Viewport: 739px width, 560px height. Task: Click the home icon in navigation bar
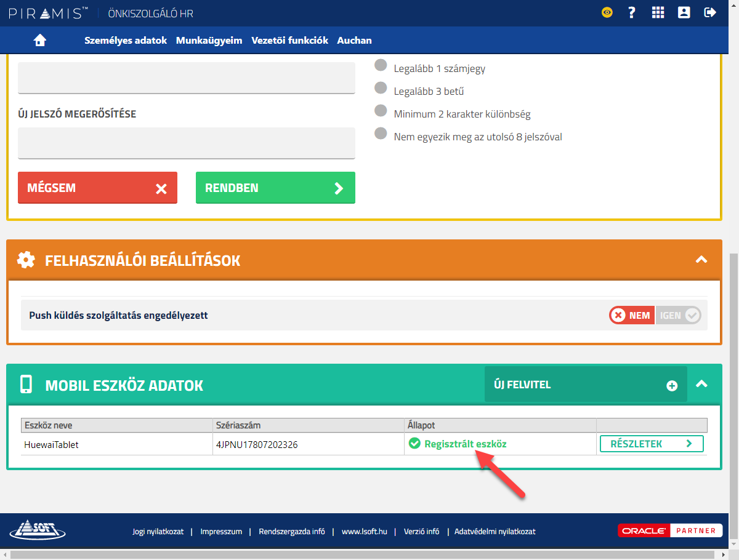[40, 41]
